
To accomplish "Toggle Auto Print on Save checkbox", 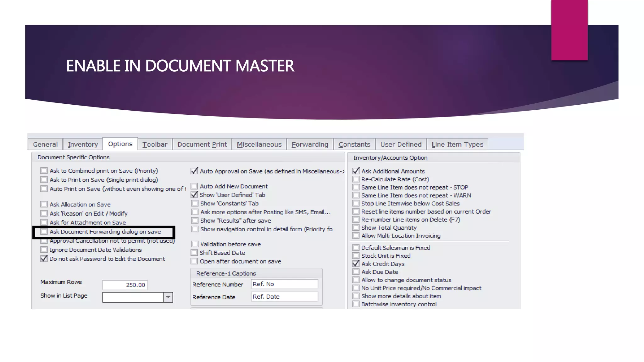I will [x=44, y=189].
